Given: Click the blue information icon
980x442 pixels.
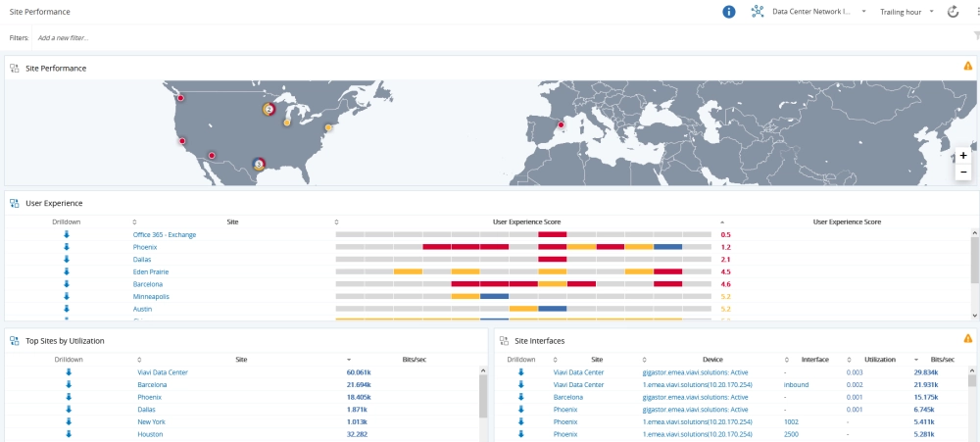Looking at the screenshot, I should coord(729,12).
